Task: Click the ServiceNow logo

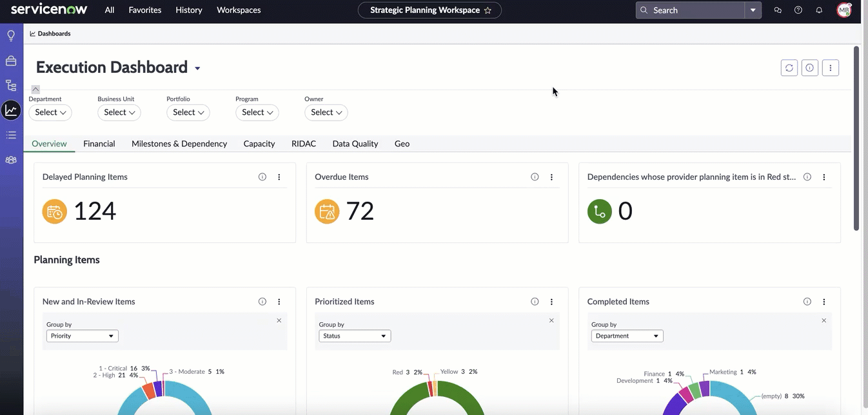Action: click(x=48, y=10)
